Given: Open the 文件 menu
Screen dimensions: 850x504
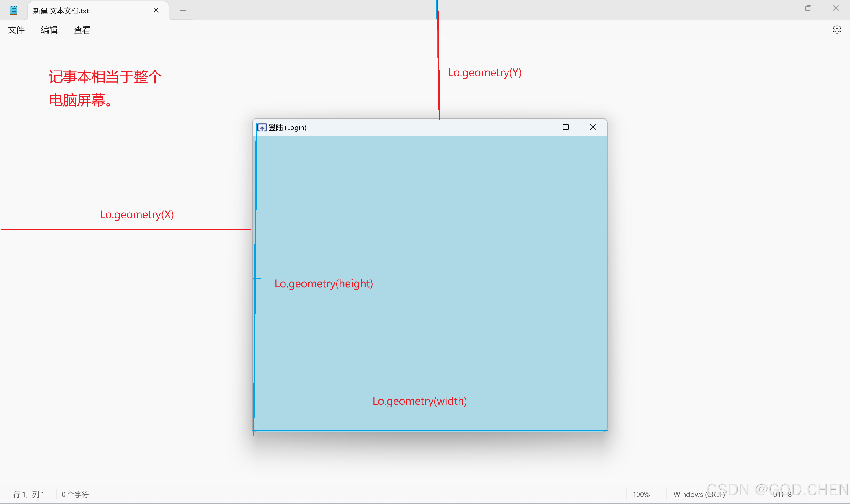Looking at the screenshot, I should [x=16, y=30].
